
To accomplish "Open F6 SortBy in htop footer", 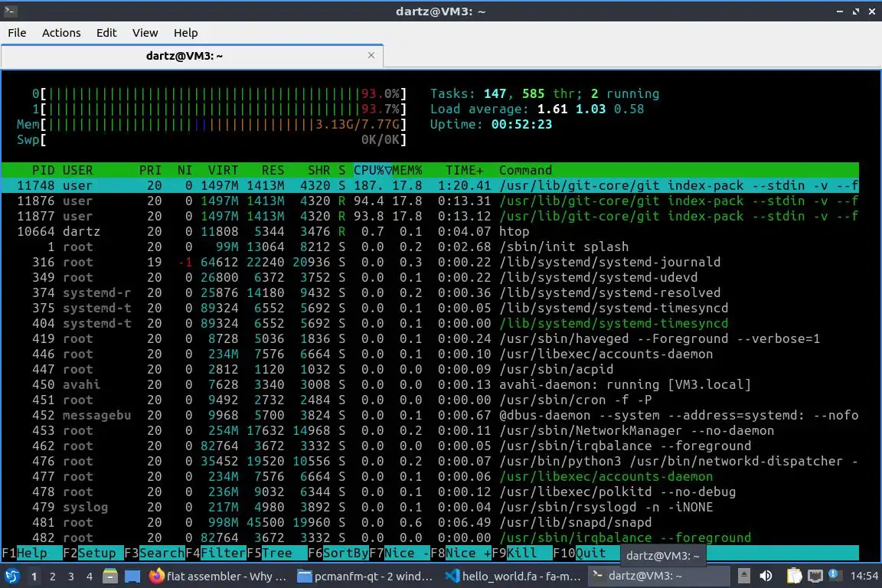I will pos(338,553).
